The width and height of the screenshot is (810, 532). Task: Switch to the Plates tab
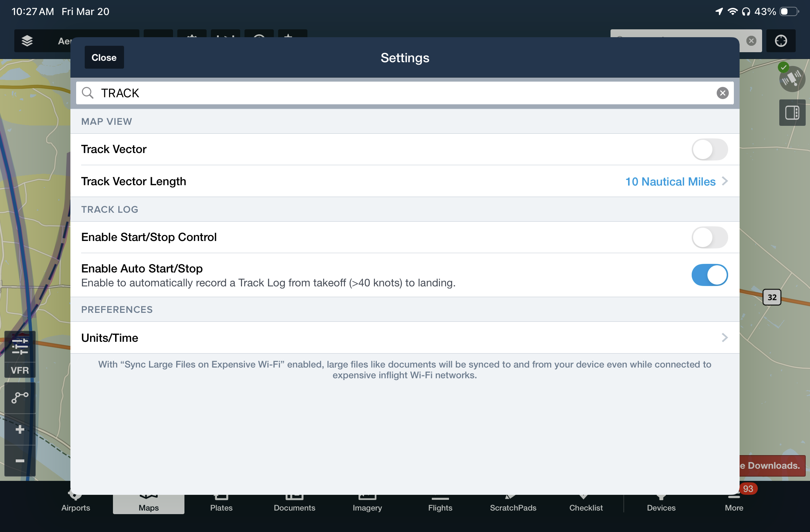(x=221, y=507)
